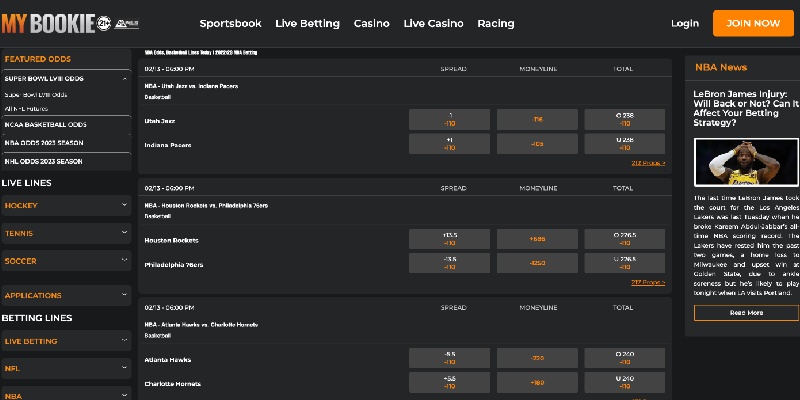Screen dimensions: 800x400
Task: Click the Read More button
Action: click(746, 313)
